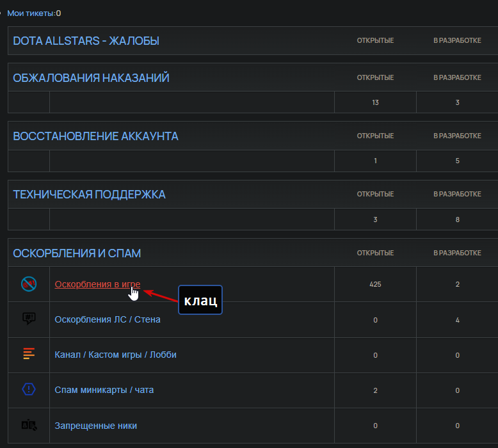The height and width of the screenshot is (448, 498).
Task: Click open count 13 in ОБЖАЛОВАНИЯ НАКАЗАНИЙ
Action: point(375,102)
